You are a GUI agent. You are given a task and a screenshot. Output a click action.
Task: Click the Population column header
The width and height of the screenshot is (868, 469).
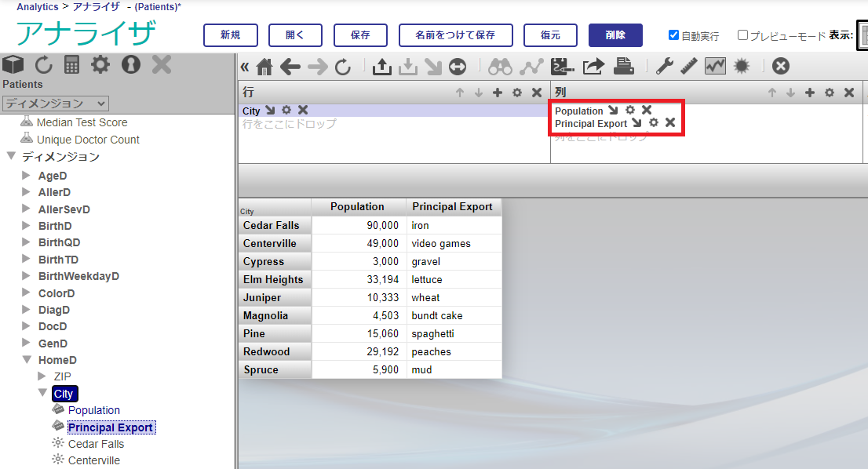(357, 207)
